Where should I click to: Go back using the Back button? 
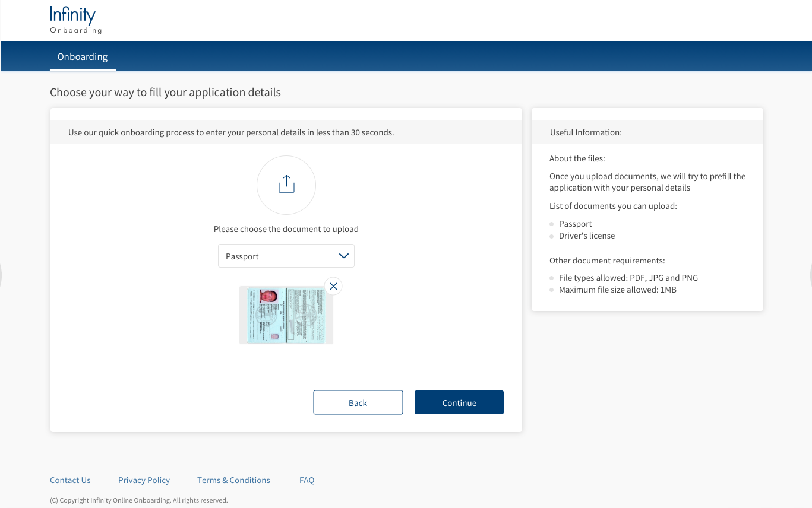(x=358, y=402)
